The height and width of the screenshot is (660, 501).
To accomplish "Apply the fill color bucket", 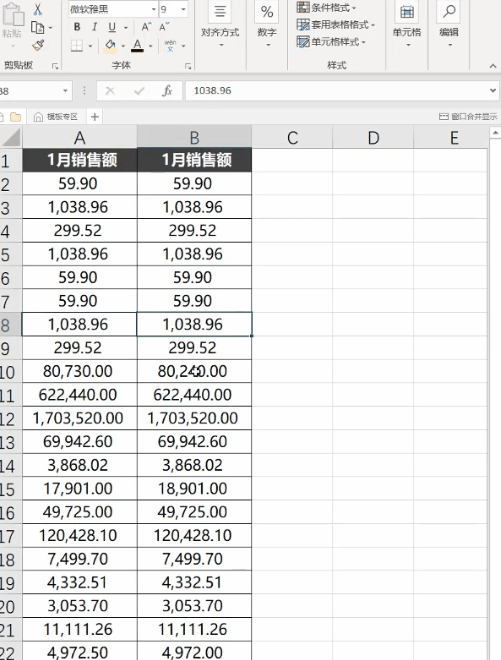I will coord(110,45).
